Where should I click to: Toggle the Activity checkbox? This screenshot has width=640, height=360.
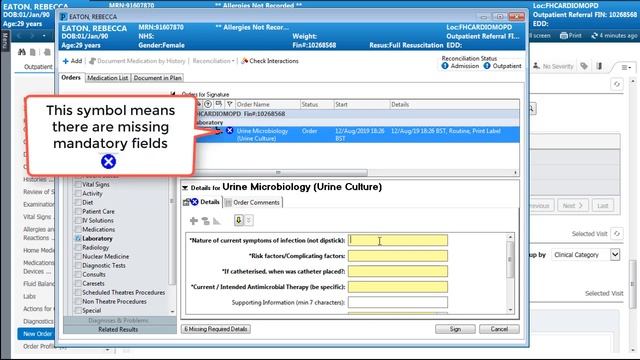coord(78,193)
